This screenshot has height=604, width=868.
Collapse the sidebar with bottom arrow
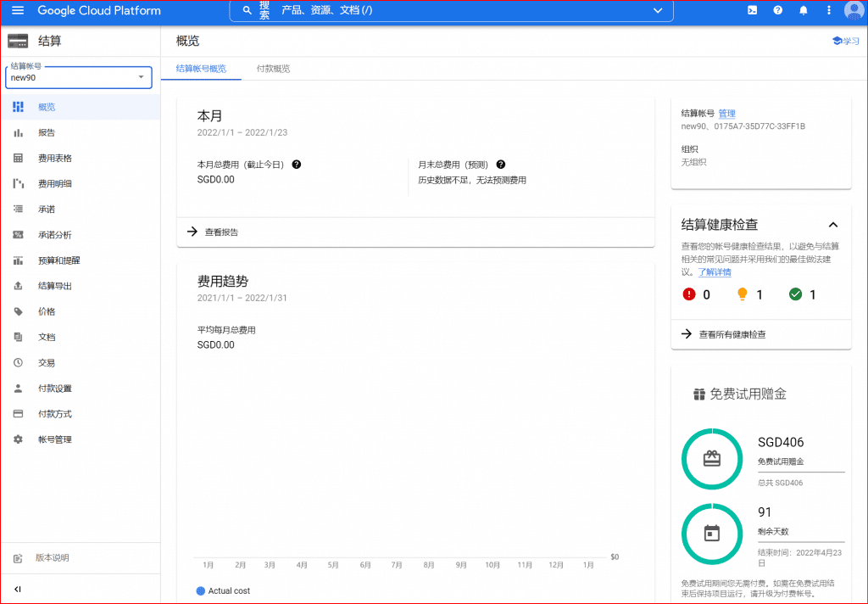[18, 589]
